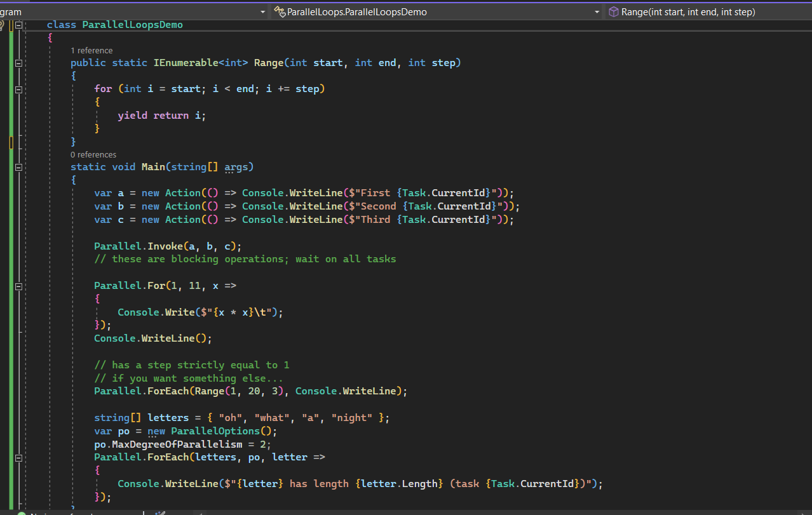Open the ParallelLoops.ParallelLoopsDemo type dropdown arrow

[597, 12]
